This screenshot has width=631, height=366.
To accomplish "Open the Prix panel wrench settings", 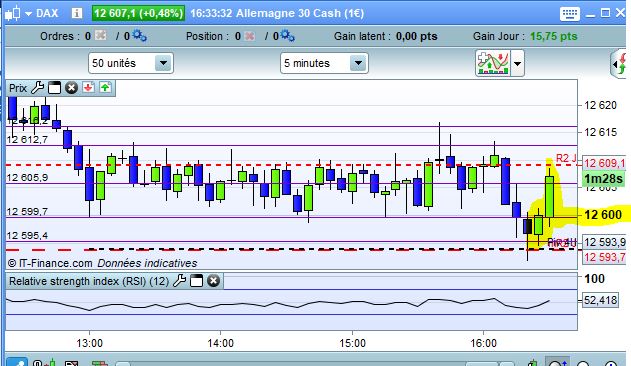I will 37,87.
